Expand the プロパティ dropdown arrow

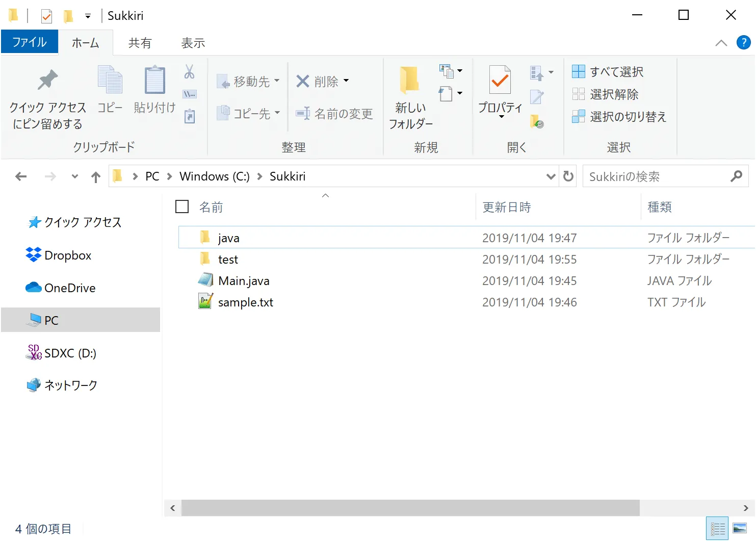[501, 117]
